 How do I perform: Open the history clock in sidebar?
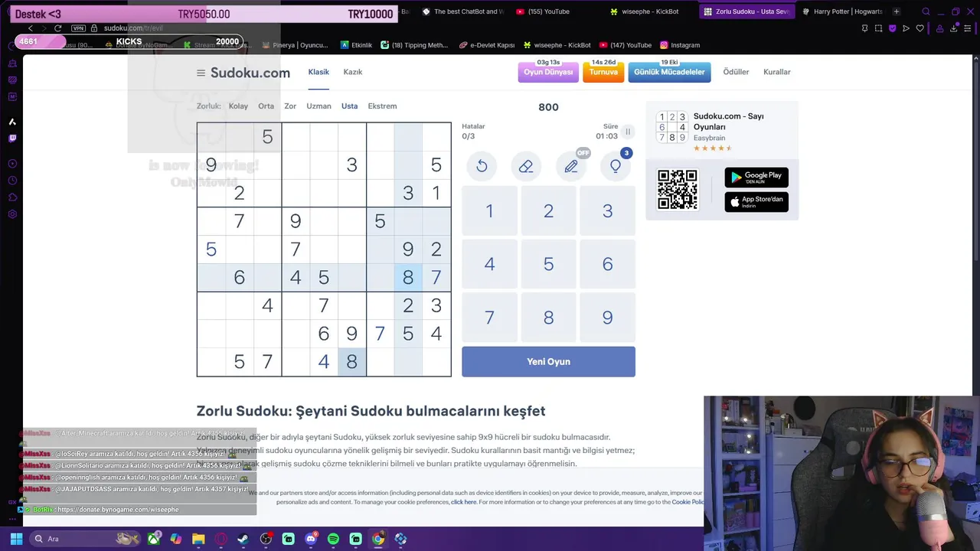[12, 181]
